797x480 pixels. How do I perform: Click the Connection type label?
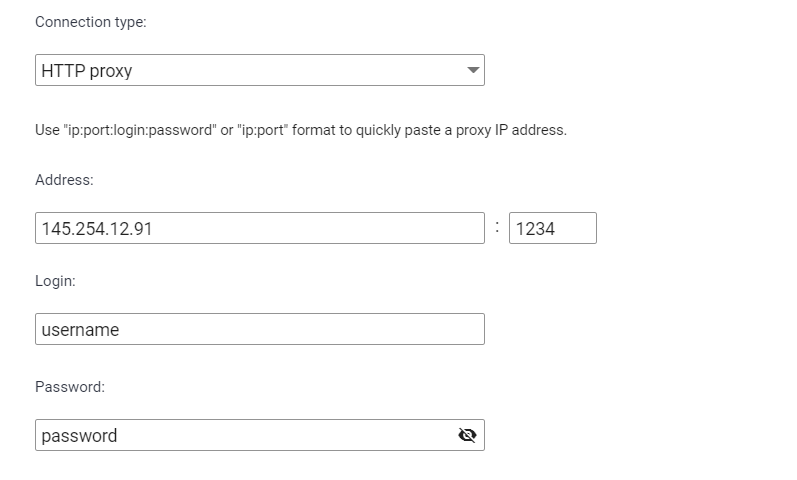point(90,22)
